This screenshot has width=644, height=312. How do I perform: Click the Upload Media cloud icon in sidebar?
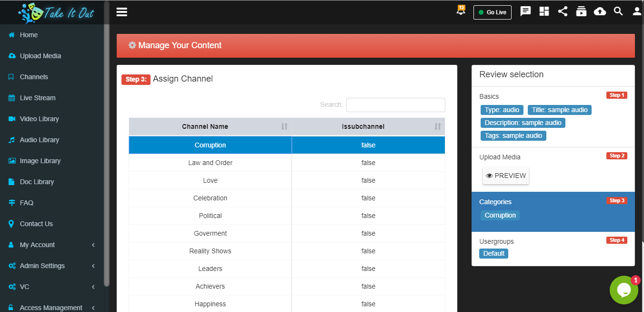[x=12, y=56]
